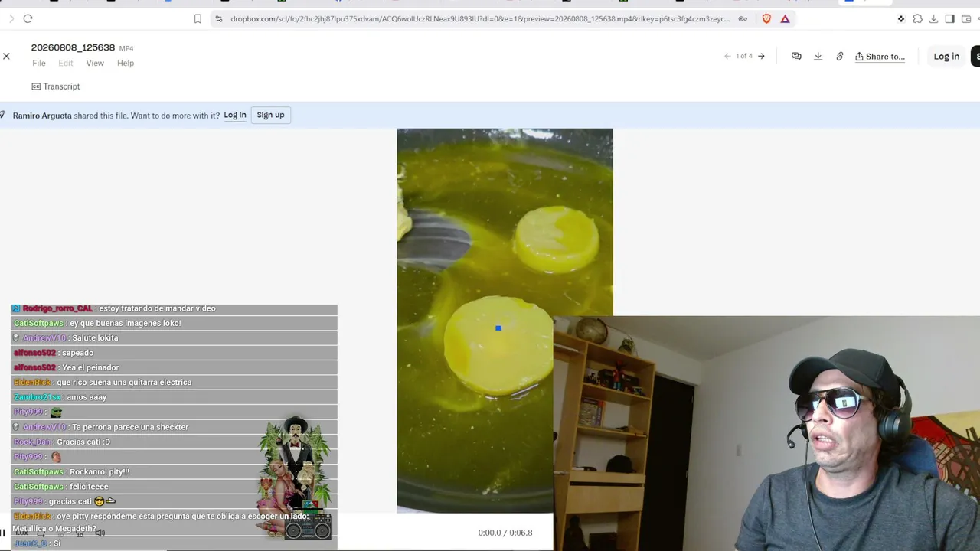
Task: Open the browser extensions puzzle icon
Action: tap(917, 18)
